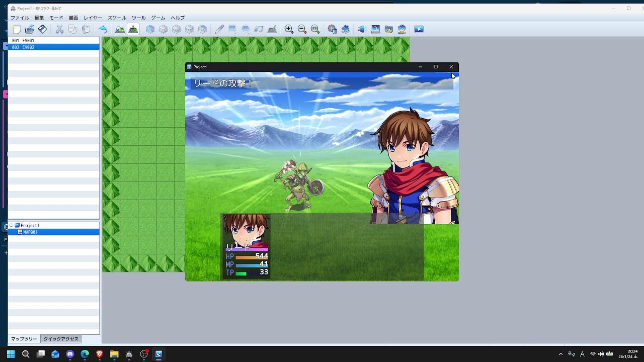Image resolution: width=644 pixels, height=362 pixels.
Task: Open the Resource Manager icon
Action: click(x=388, y=29)
